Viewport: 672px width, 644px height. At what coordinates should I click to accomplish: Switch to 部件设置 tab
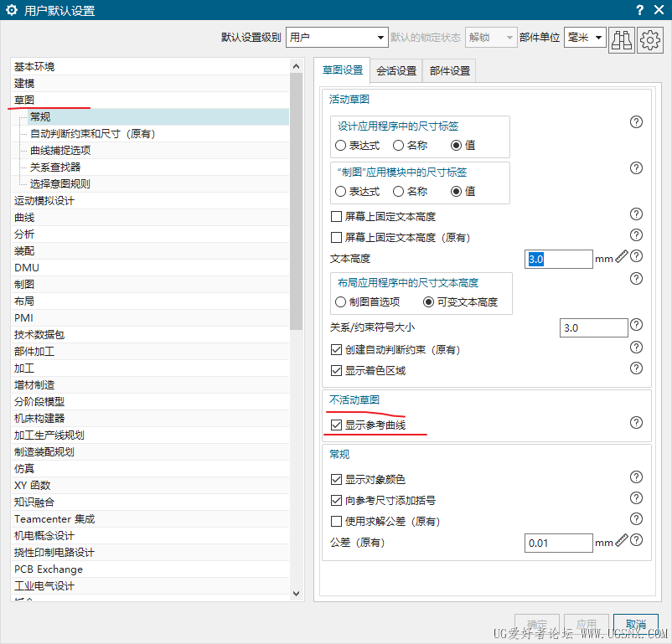tap(450, 70)
